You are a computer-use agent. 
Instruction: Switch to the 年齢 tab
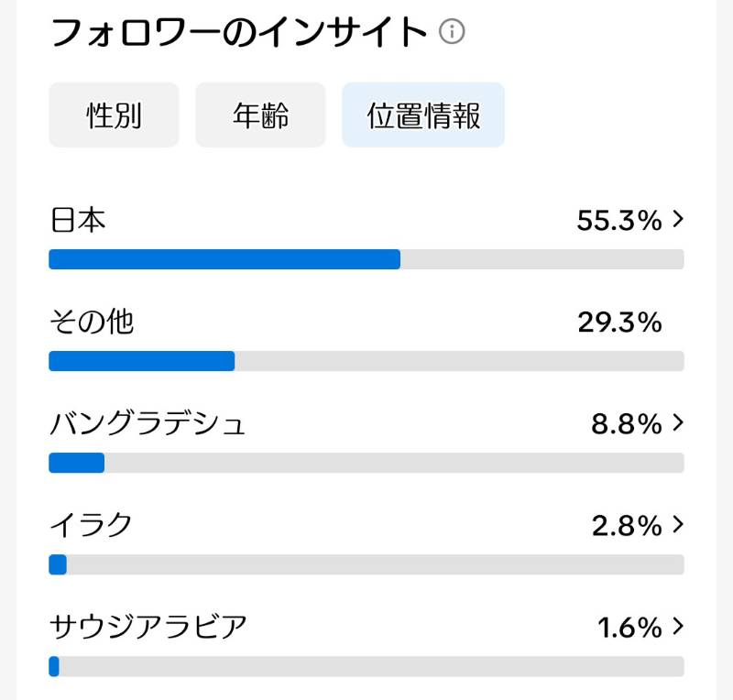260,115
